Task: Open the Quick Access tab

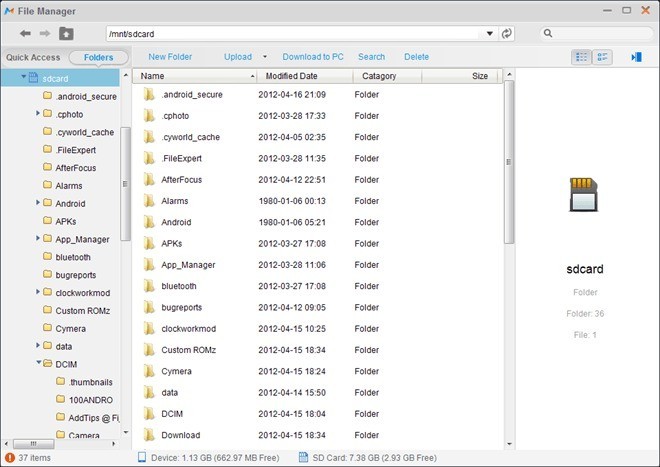Action: (33, 57)
